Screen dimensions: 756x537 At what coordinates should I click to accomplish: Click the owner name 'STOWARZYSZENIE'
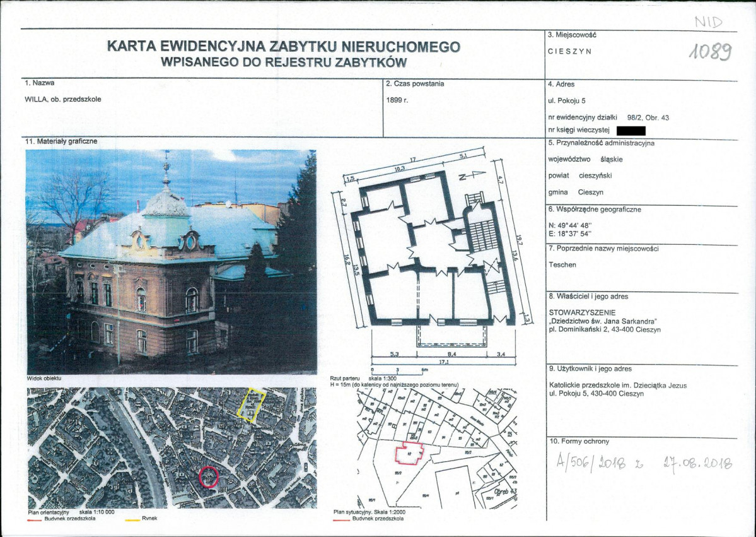click(583, 312)
